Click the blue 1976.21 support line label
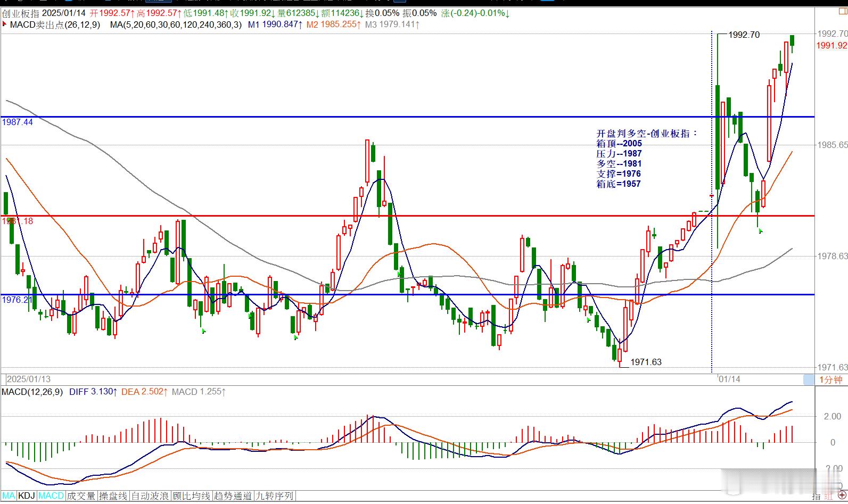 click(18, 300)
